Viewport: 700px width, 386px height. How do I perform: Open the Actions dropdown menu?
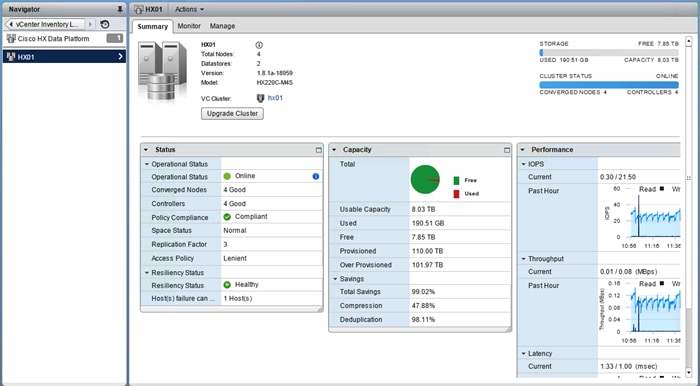pyautogui.click(x=189, y=9)
